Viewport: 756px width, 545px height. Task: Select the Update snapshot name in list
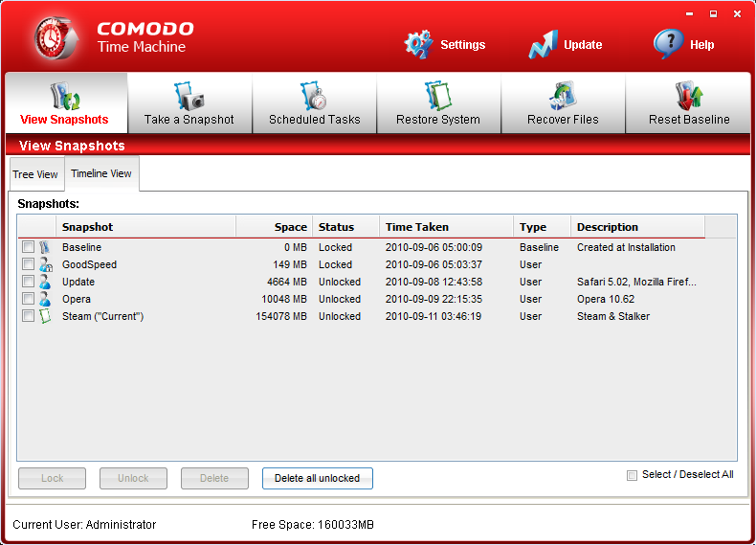(78, 282)
